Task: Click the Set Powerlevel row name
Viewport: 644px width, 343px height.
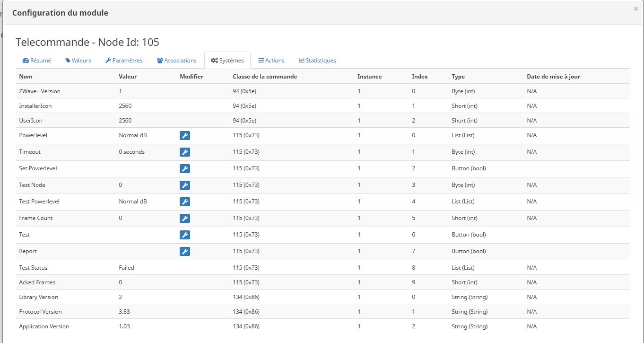Action: pyautogui.click(x=38, y=168)
